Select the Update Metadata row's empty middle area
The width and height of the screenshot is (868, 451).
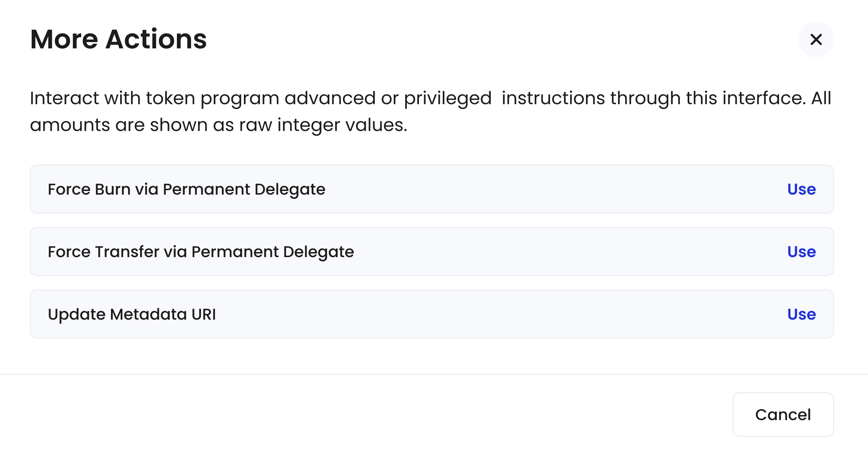[x=499, y=314]
